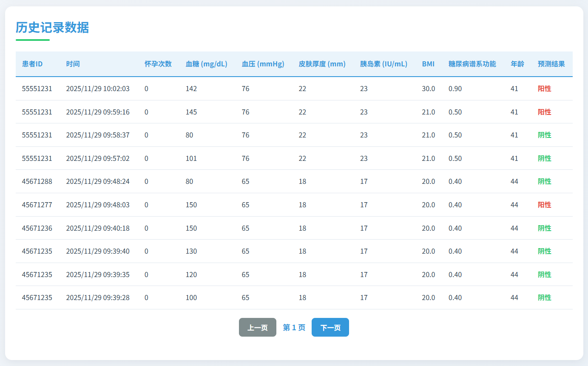The image size is (588, 366).
Task: Click patient ID 45671288 in the table
Action: click(x=37, y=181)
